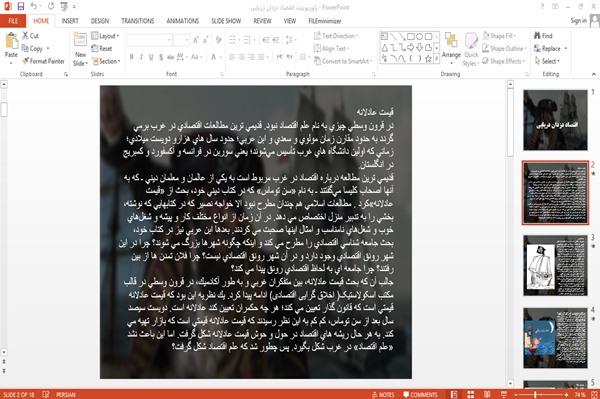Switch to Slide Sorter view

[470, 394]
